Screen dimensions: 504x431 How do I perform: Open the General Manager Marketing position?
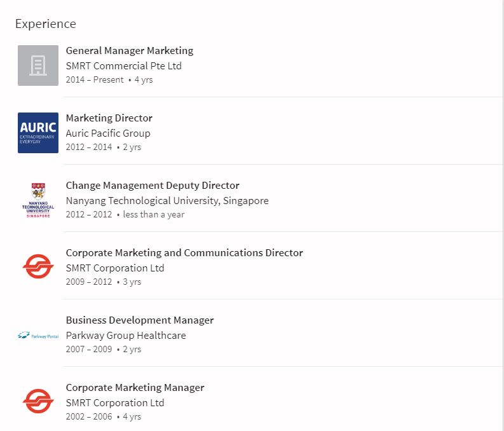pos(130,51)
